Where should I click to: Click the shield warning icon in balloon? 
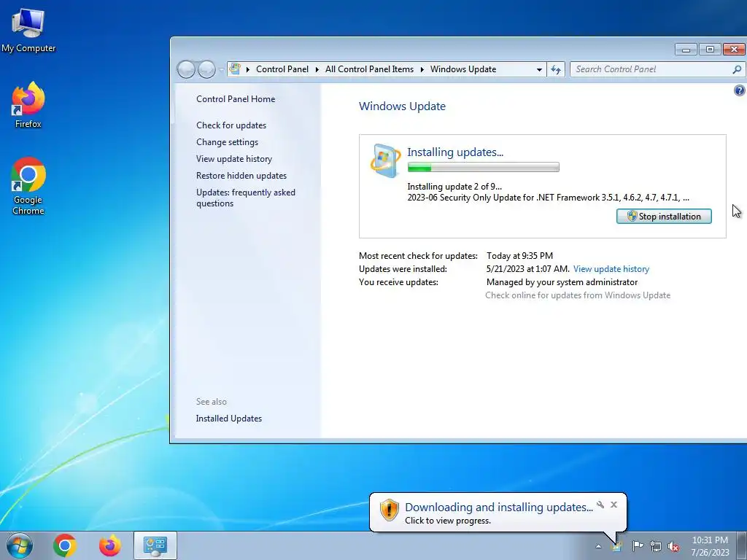click(x=390, y=510)
